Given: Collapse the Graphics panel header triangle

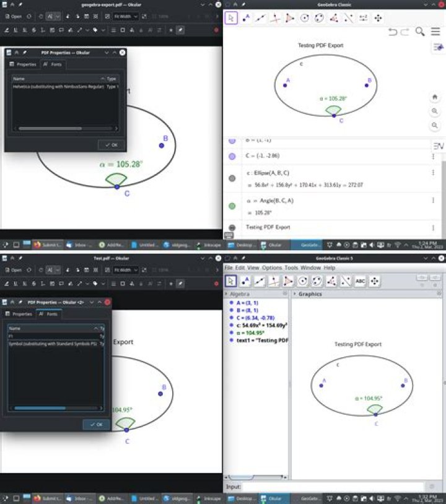Looking at the screenshot, I should (x=295, y=293).
